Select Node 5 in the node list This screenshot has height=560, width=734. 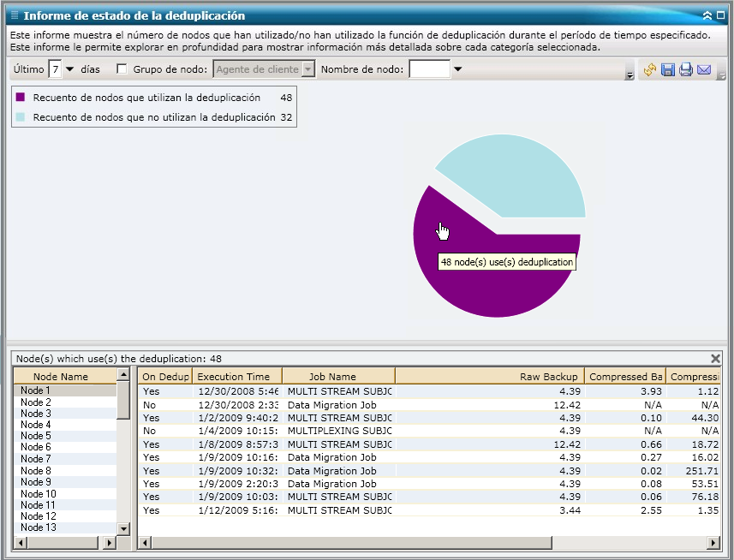36,436
